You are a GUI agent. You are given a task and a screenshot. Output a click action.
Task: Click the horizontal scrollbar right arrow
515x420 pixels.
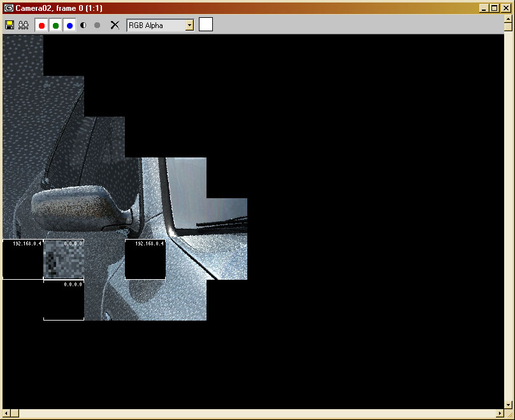[499, 414]
